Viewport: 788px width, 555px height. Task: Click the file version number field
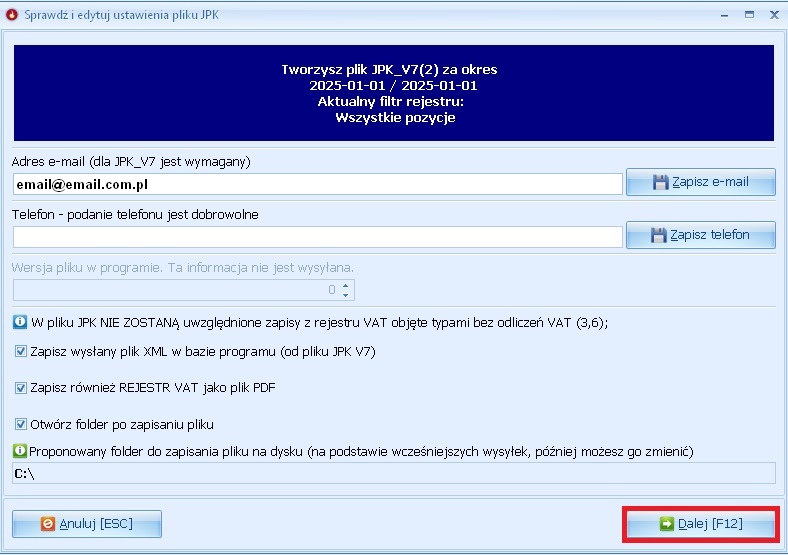pos(184,290)
